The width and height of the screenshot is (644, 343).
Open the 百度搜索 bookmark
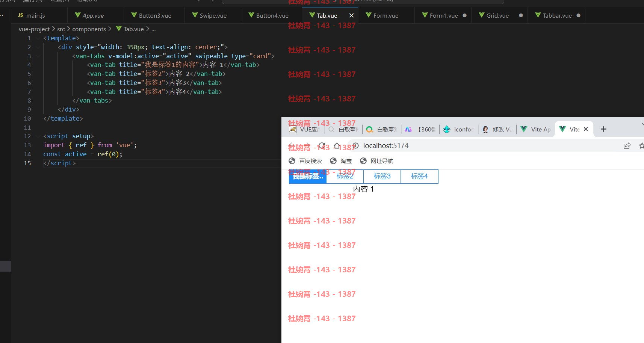coord(305,161)
